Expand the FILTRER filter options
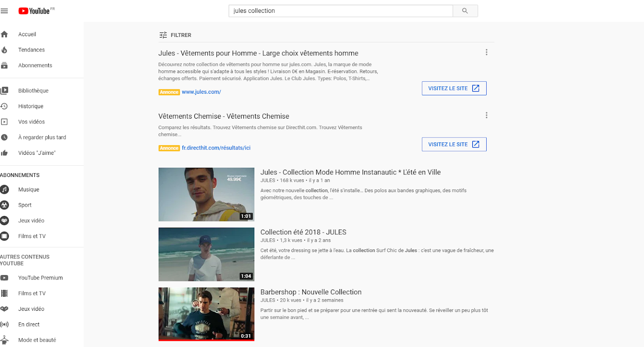 coord(175,35)
